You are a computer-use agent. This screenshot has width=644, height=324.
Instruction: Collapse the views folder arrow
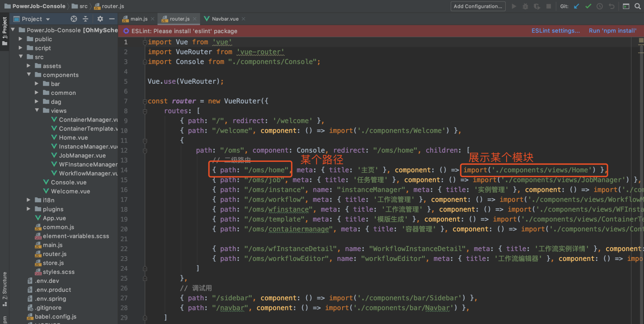pos(36,111)
